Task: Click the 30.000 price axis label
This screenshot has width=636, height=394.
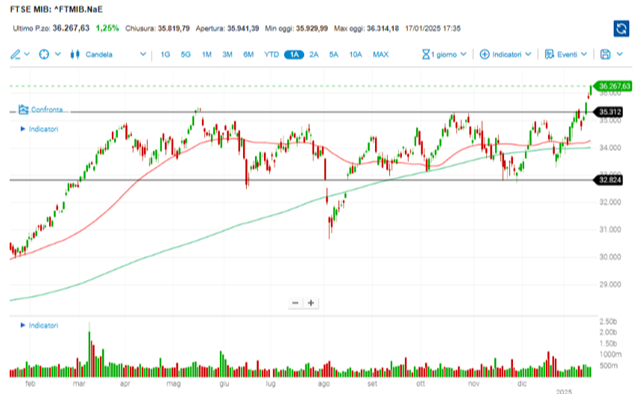Action: tap(610, 257)
